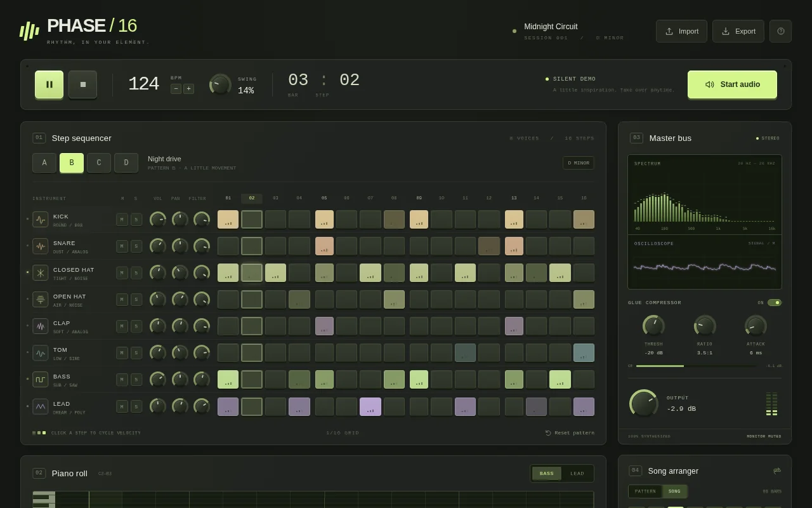
Task: Select Pattern mode in Song arranger
Action: (646, 491)
